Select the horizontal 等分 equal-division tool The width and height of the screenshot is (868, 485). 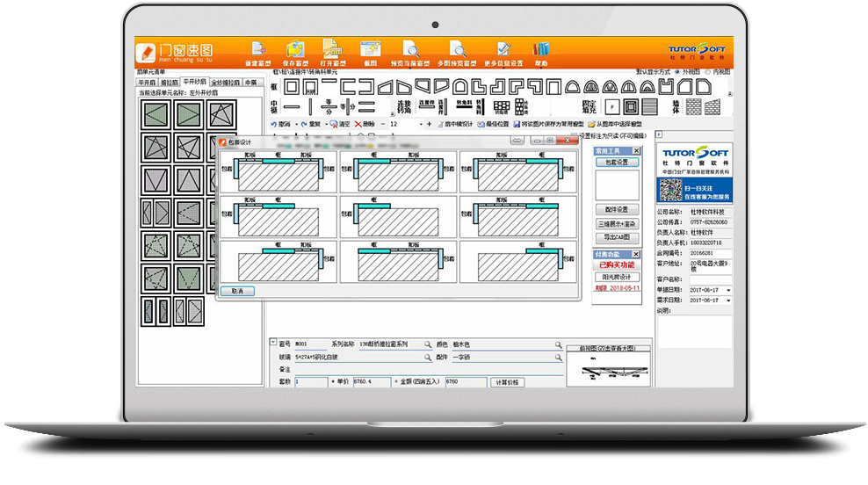point(329,106)
